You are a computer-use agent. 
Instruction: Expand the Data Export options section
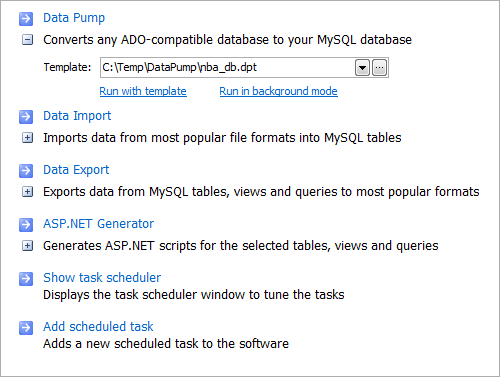27,192
